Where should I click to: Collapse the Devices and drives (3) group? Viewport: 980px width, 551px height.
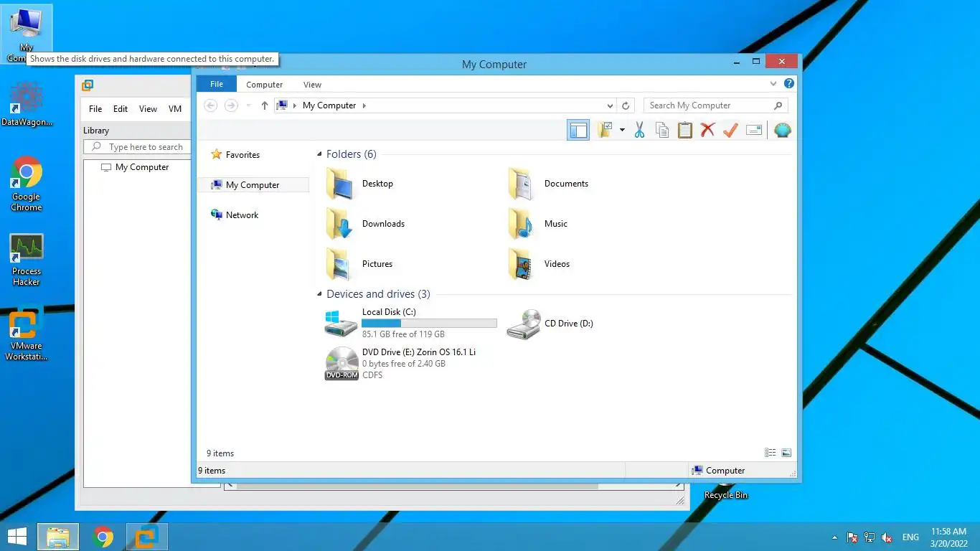tap(320, 295)
